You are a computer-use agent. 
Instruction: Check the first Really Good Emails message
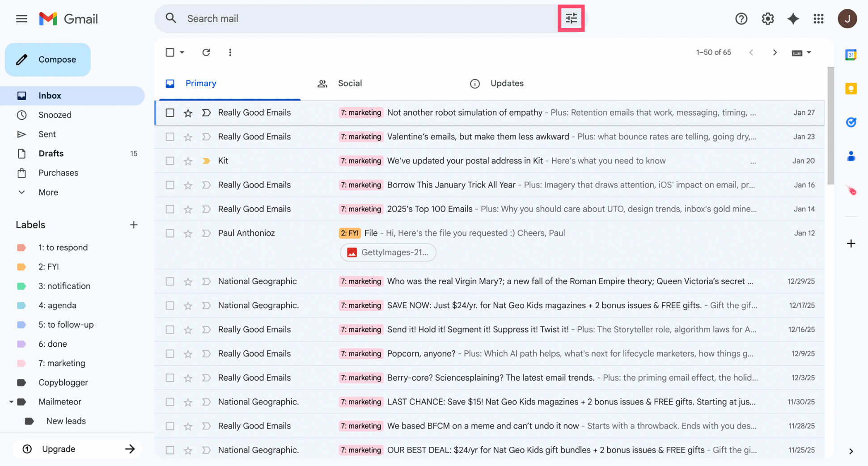pyautogui.click(x=169, y=113)
